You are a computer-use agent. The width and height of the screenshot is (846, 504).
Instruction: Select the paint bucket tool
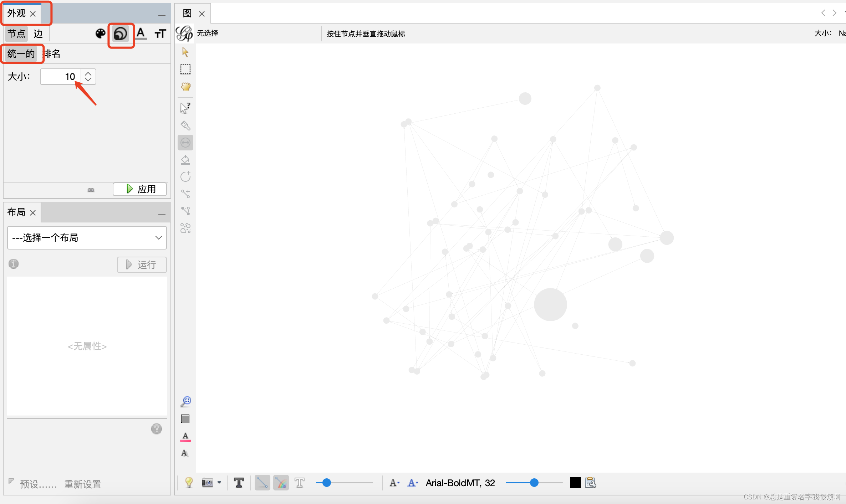185,160
